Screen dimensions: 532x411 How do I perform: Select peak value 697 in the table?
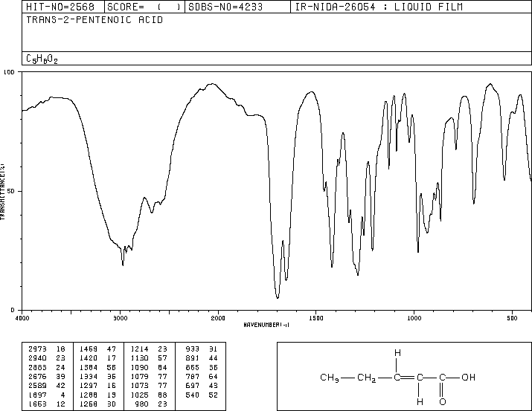pos(193,386)
